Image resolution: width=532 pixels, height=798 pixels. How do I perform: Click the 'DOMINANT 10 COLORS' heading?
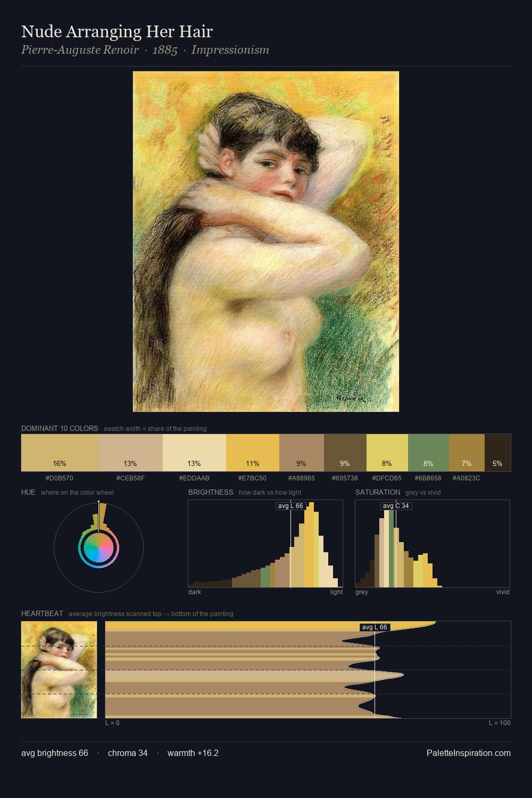coord(60,428)
